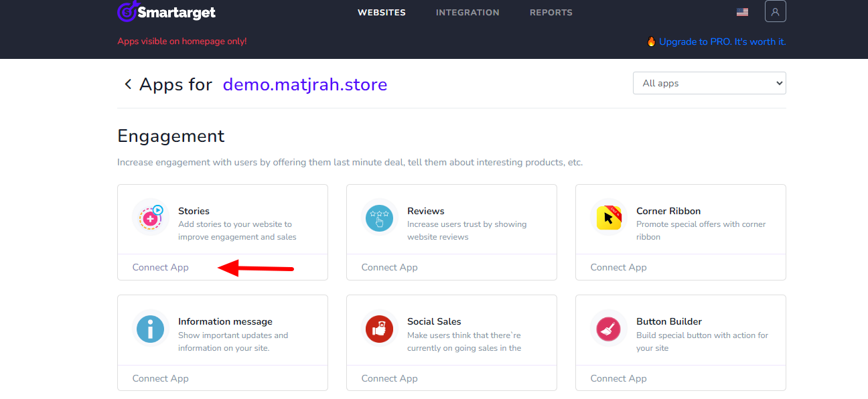Click 'Increase users trust' description

[467, 230]
